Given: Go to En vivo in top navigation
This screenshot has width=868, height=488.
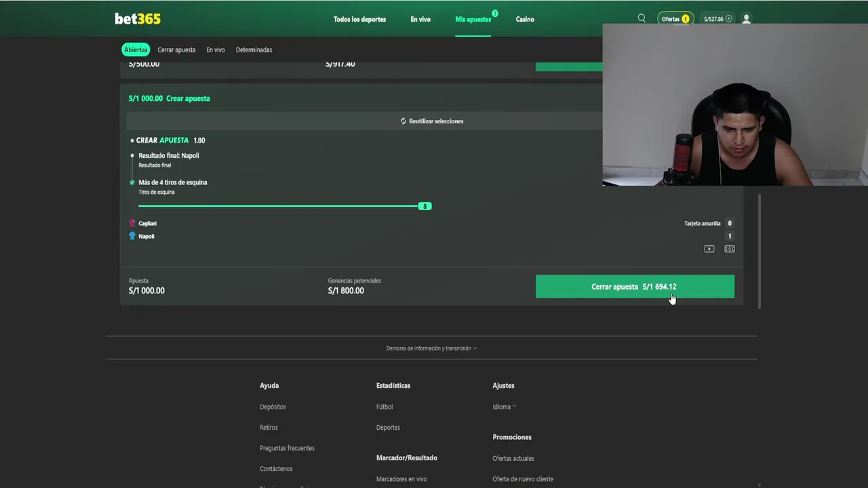Looking at the screenshot, I should (x=420, y=19).
